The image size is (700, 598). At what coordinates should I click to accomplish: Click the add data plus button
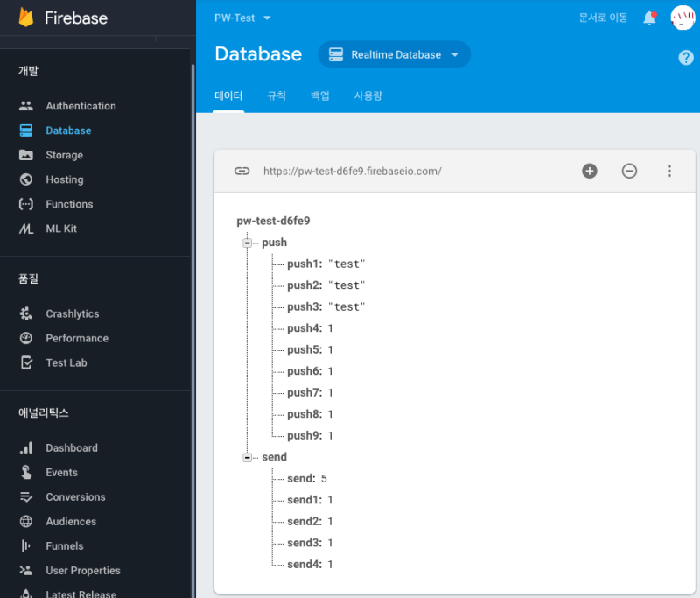[590, 171]
